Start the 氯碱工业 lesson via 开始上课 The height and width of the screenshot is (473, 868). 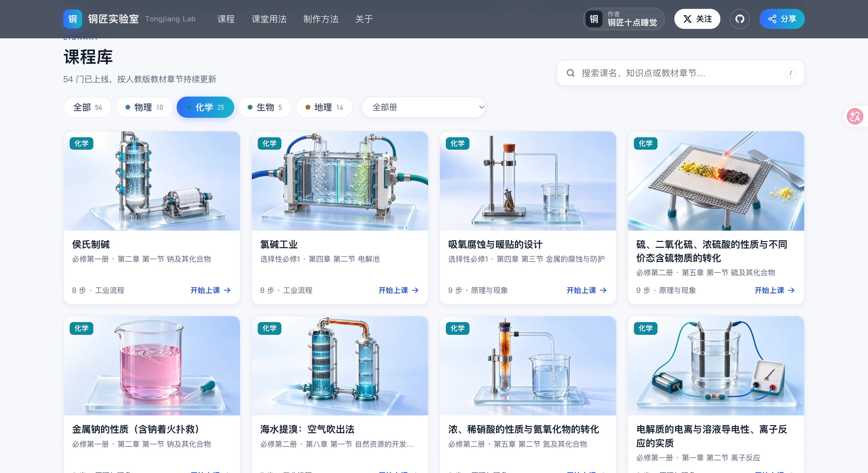coord(398,290)
